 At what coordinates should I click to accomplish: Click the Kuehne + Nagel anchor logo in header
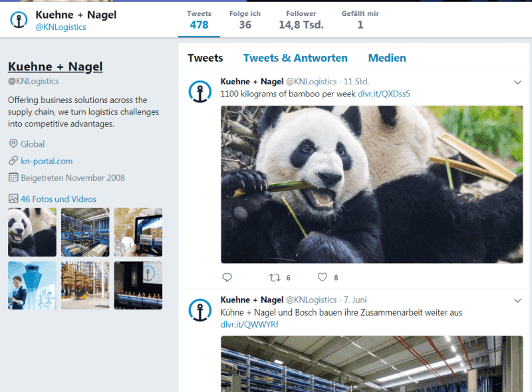[x=19, y=20]
